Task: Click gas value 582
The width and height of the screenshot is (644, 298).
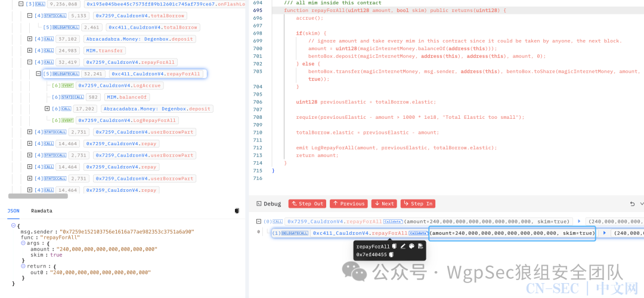Action: (x=94, y=97)
